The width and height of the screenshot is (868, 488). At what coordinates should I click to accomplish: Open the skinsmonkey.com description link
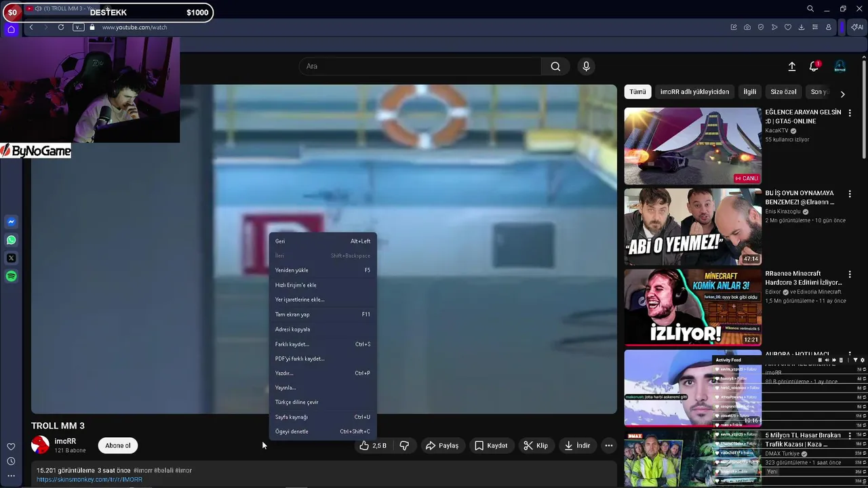90,480
